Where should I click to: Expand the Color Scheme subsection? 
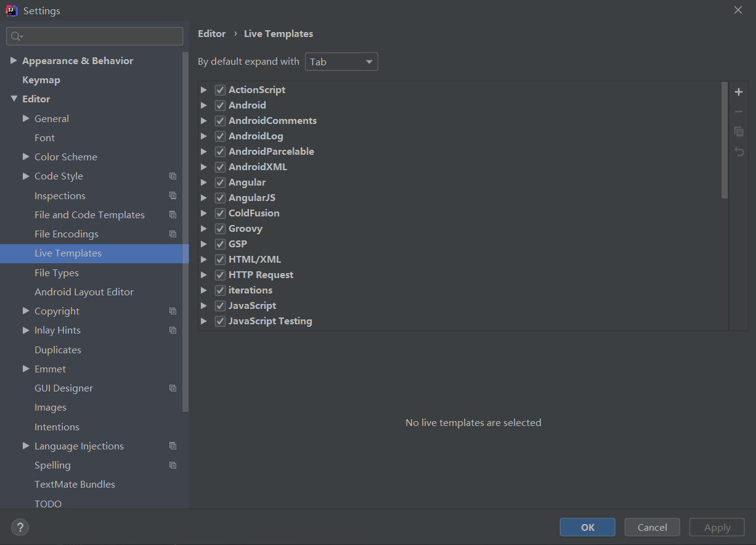26,157
